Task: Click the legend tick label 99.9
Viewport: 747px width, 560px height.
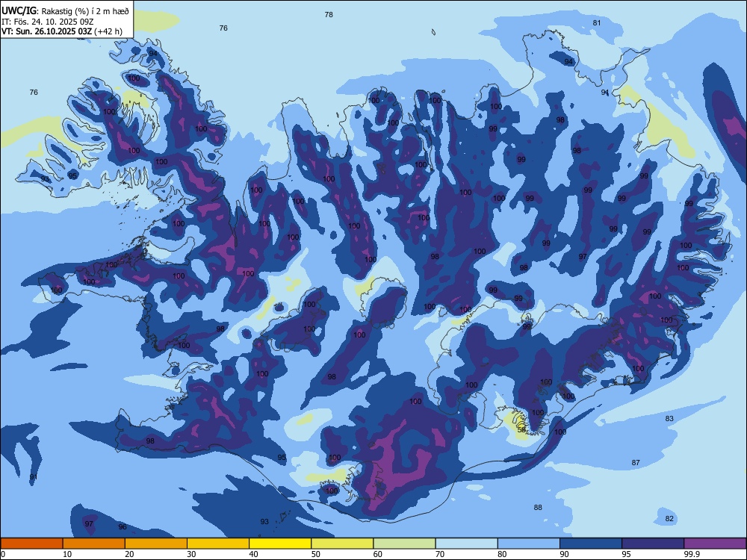Action: point(692,554)
